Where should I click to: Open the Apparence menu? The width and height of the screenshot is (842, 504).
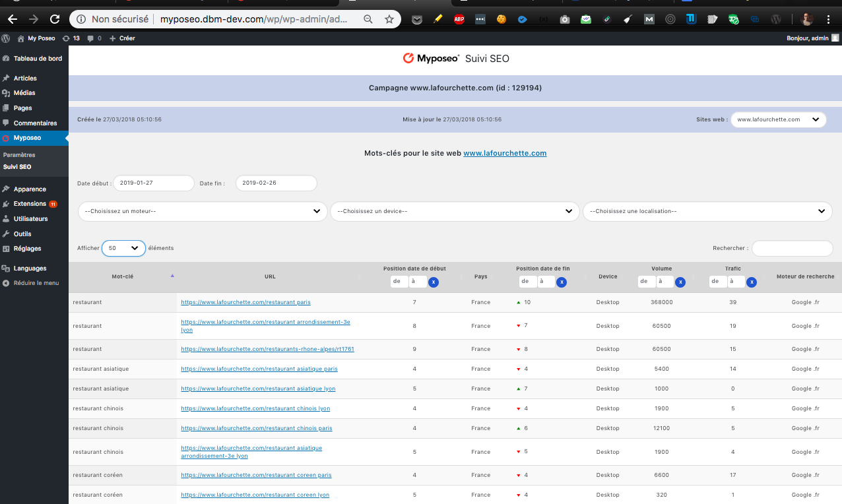[34, 189]
